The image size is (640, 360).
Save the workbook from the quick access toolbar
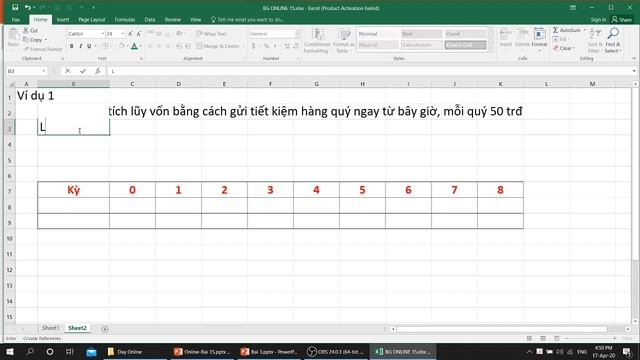click(x=15, y=7)
